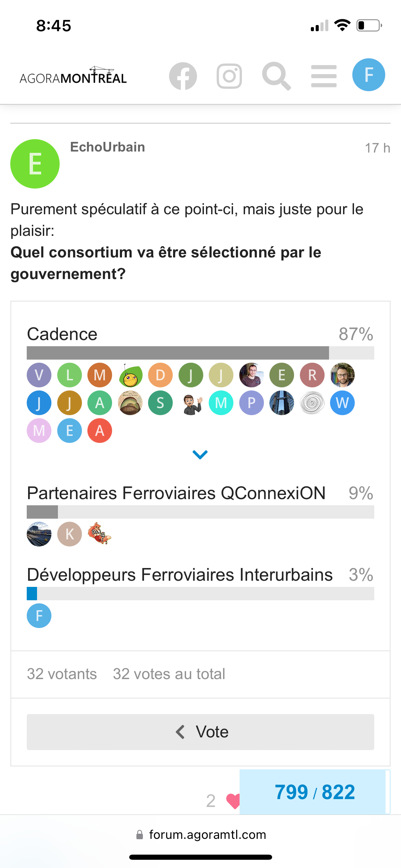
Task: Like the post with heart icon
Action: [x=233, y=801]
